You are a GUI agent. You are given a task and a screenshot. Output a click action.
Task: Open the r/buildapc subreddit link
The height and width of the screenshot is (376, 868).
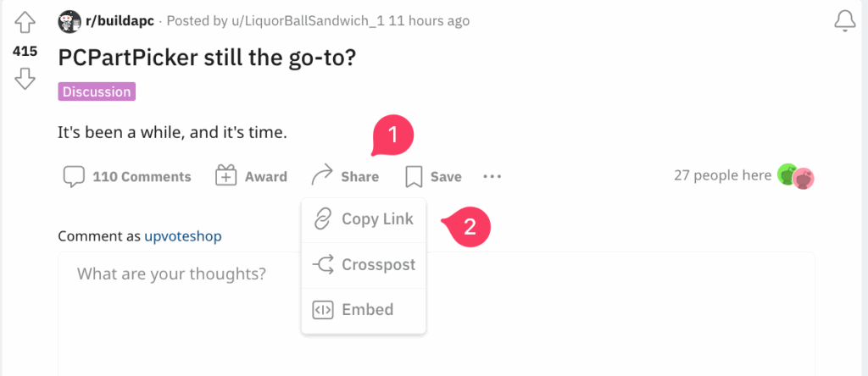click(120, 21)
